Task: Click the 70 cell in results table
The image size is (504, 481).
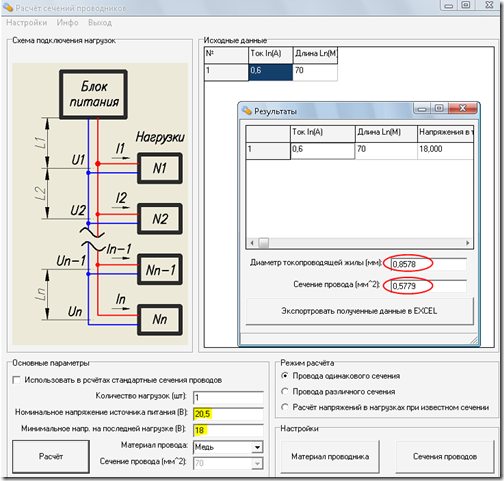Action: (x=386, y=151)
